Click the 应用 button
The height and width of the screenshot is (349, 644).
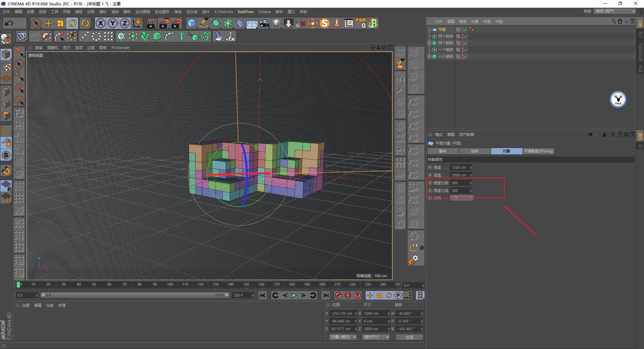pyautogui.click(x=409, y=337)
